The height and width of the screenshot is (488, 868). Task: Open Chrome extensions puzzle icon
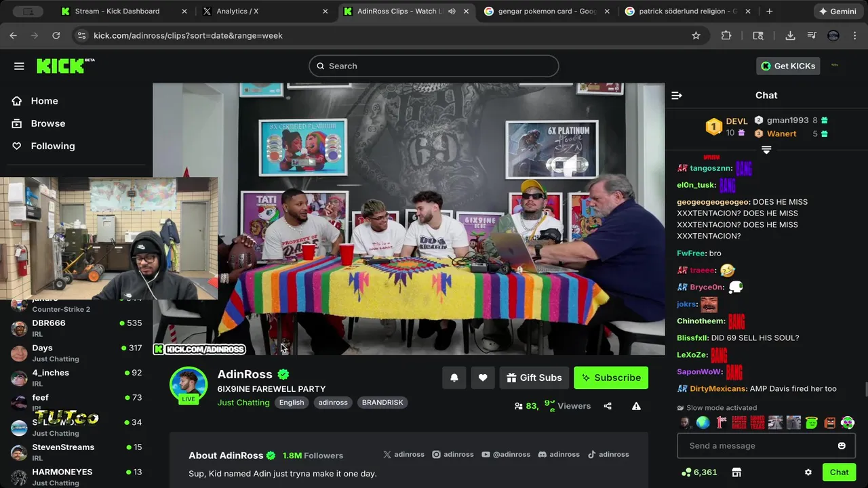click(x=726, y=35)
